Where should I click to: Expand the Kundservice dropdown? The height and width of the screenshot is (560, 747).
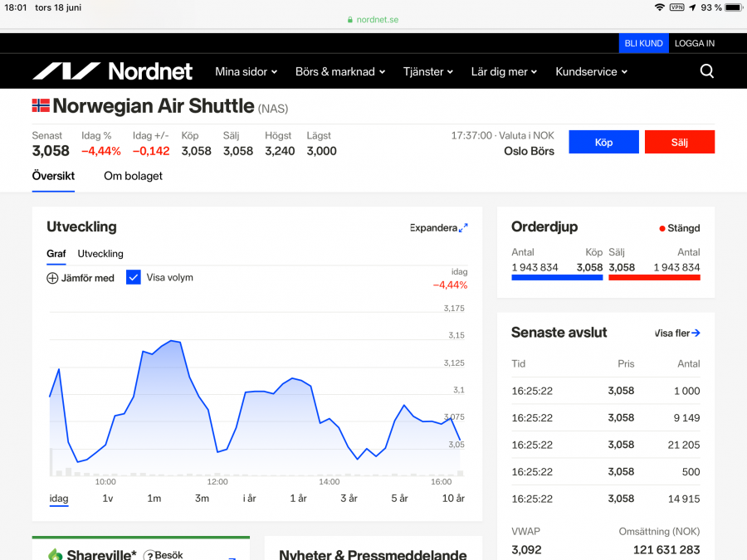[591, 72]
